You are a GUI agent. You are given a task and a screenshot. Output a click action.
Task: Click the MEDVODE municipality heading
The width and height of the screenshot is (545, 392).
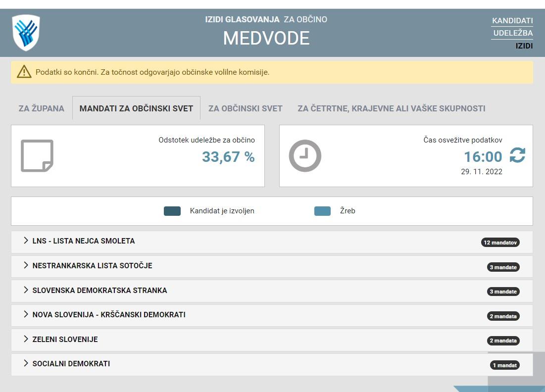pos(266,38)
